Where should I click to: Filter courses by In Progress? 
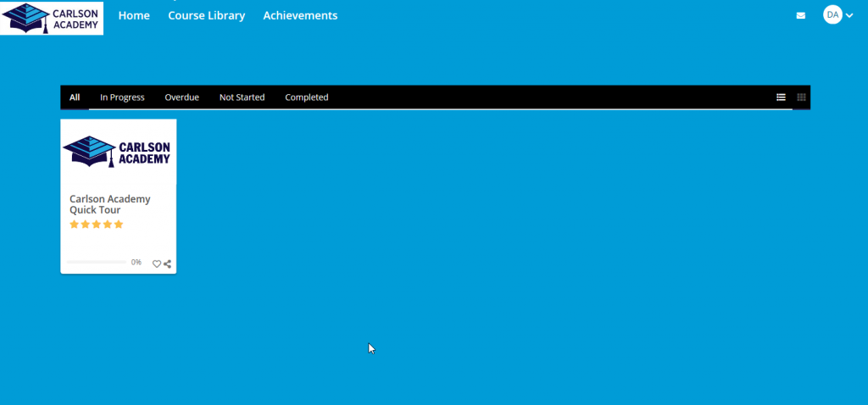122,97
